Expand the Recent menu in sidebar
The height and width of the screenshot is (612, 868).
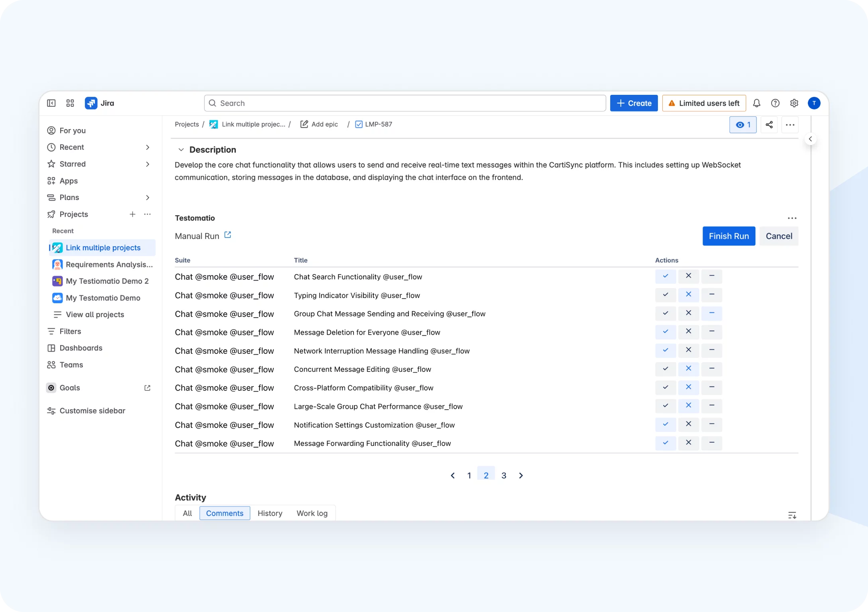pyautogui.click(x=147, y=147)
